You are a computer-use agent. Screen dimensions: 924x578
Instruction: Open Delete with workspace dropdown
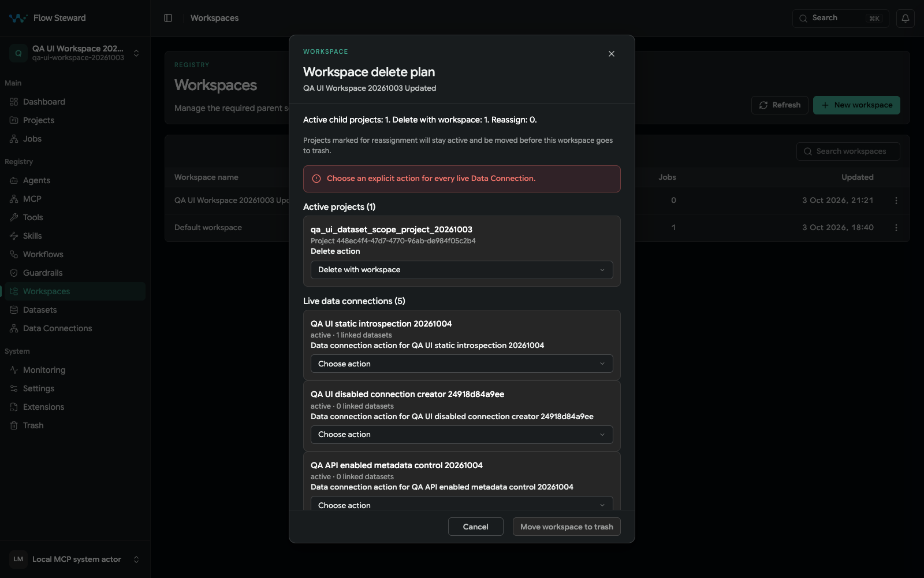tap(462, 270)
